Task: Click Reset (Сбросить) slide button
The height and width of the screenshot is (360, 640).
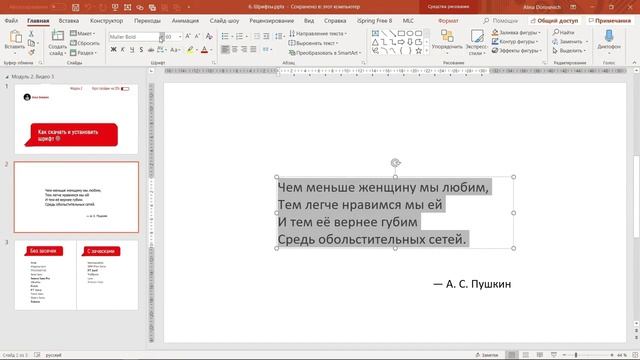Action: pos(84,43)
